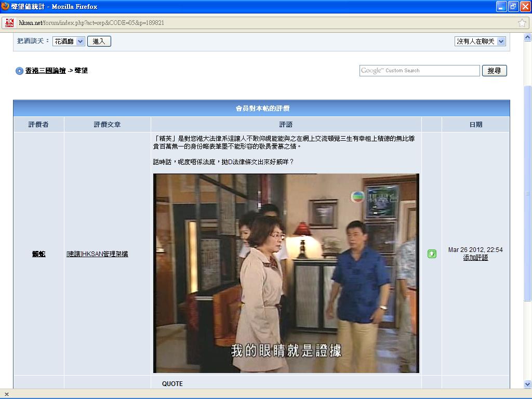Image resolution: width=532 pixels, height=399 pixels.
Task: Minimize the Firefox window
Action: (x=501, y=6)
